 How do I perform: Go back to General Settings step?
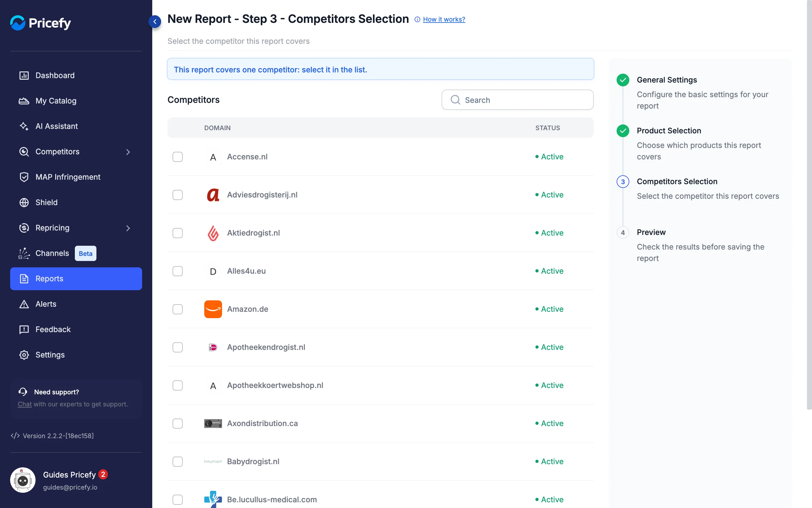tap(667, 80)
